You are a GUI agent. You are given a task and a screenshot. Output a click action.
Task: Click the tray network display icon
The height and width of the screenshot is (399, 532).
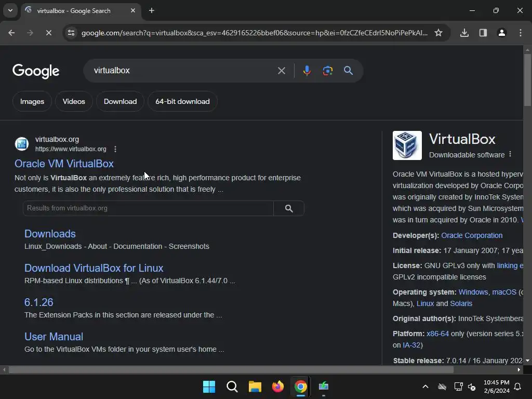tap(458, 387)
